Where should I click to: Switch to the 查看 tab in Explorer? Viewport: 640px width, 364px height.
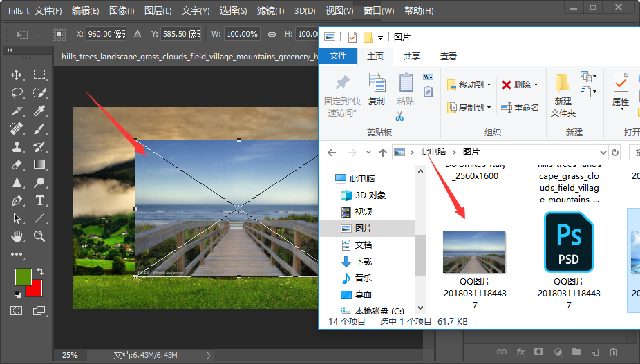click(448, 57)
